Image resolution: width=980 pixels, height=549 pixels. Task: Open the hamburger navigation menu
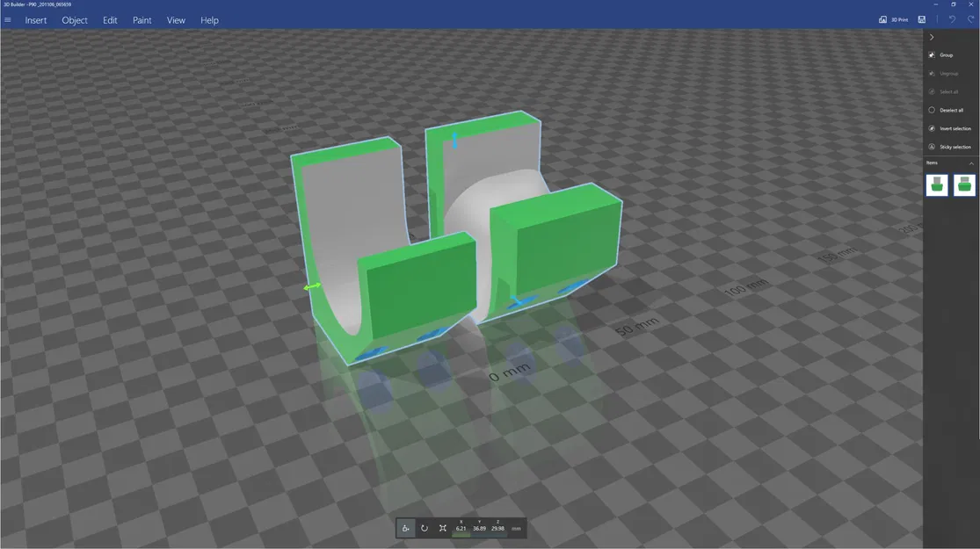pyautogui.click(x=8, y=20)
